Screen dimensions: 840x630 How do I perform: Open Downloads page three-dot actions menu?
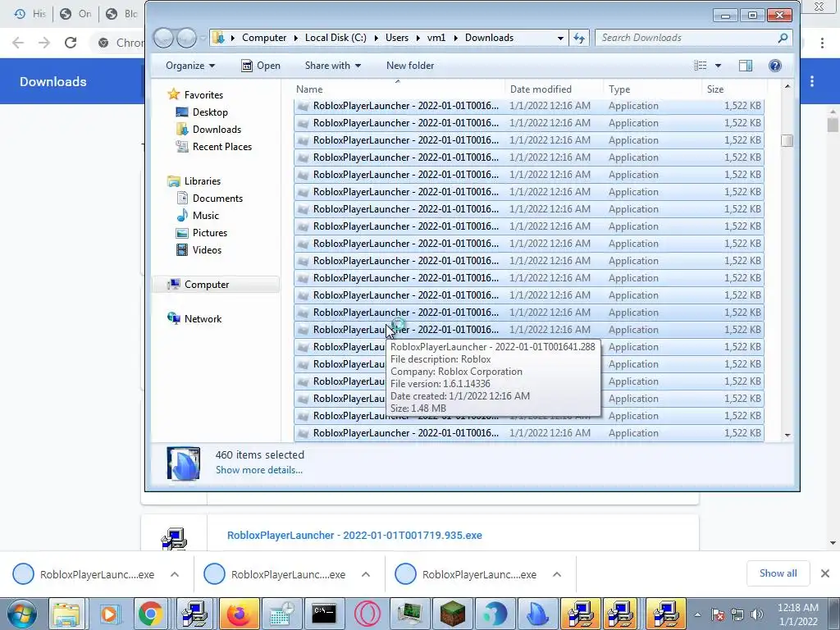812,81
